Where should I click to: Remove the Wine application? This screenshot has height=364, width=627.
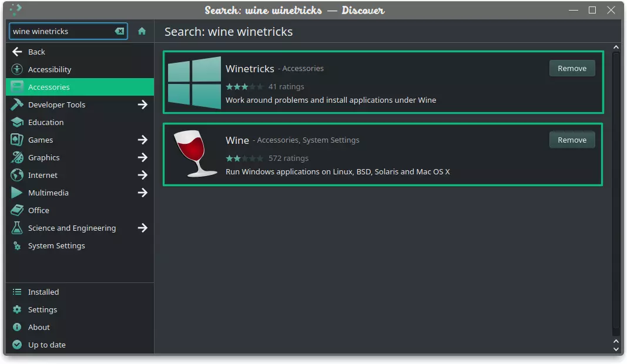click(x=572, y=140)
